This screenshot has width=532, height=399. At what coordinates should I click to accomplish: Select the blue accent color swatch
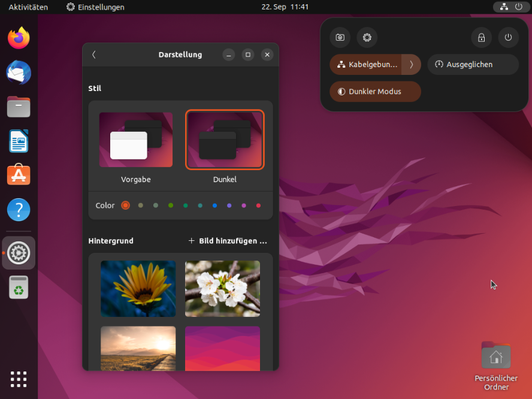coord(214,205)
